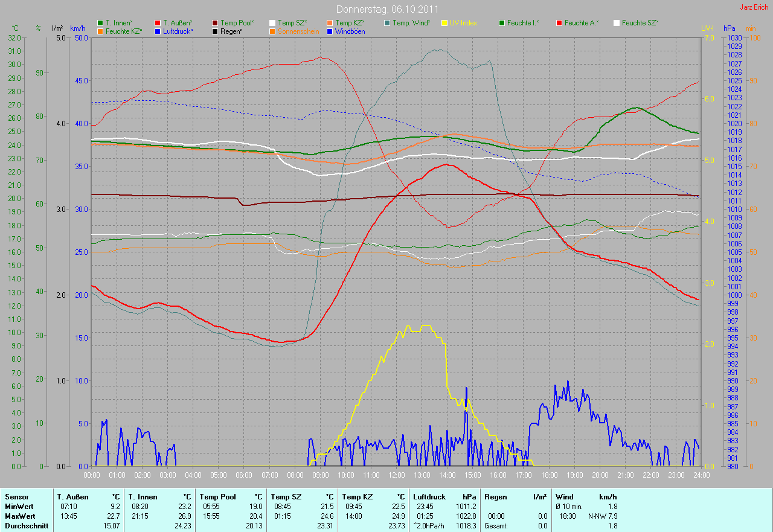
Task: Click the 'MinWert' row label
Action: click(19, 507)
